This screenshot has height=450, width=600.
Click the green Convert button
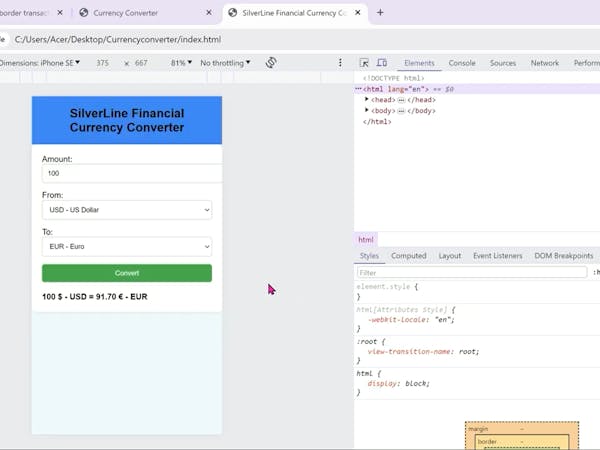[x=127, y=273]
